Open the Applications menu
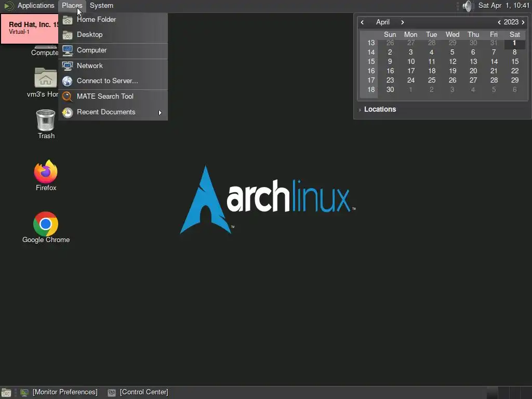This screenshot has width=532, height=399. [x=36, y=5]
